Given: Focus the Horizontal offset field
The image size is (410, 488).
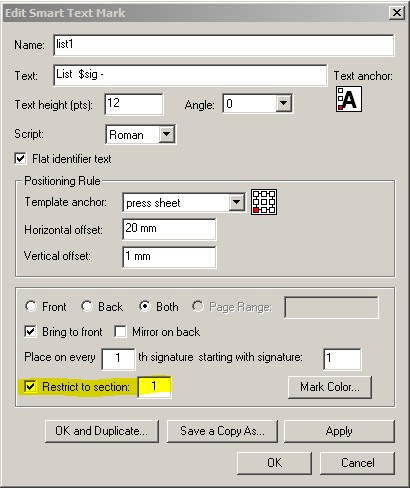Looking at the screenshot, I should [169, 229].
